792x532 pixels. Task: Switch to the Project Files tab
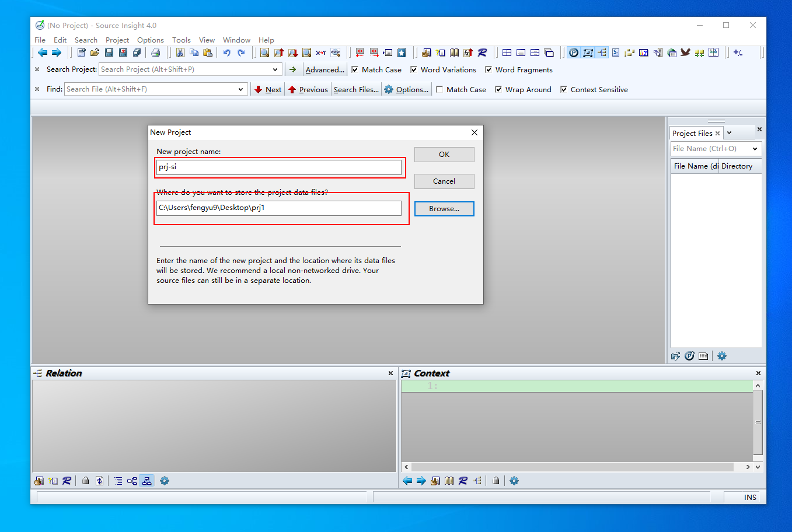(x=692, y=133)
